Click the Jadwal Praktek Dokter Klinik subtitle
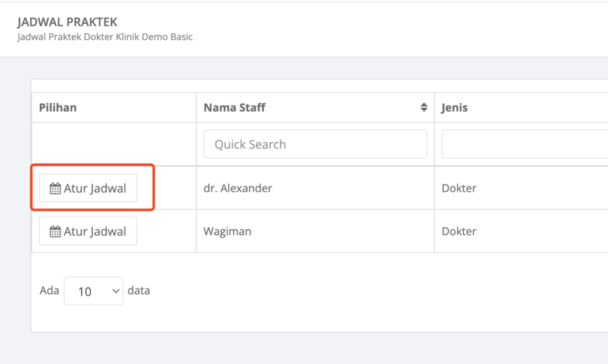Viewport: 608px width, 364px height. [105, 37]
